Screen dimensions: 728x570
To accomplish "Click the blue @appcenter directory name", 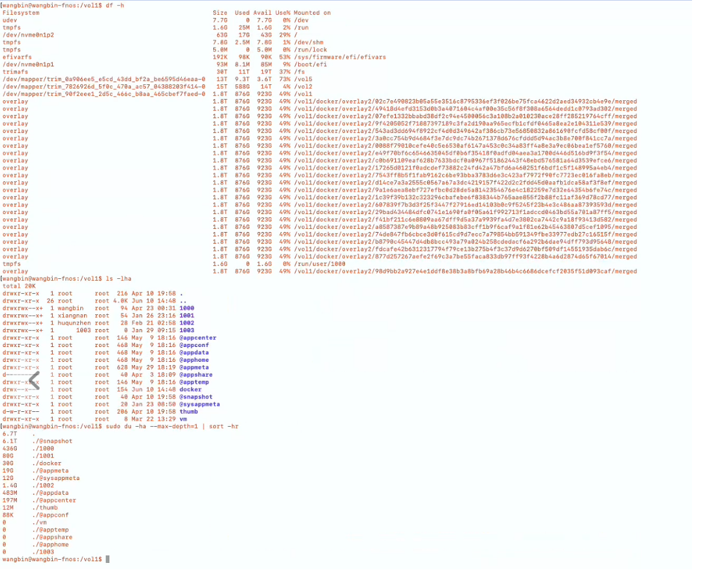I will click(197, 338).
